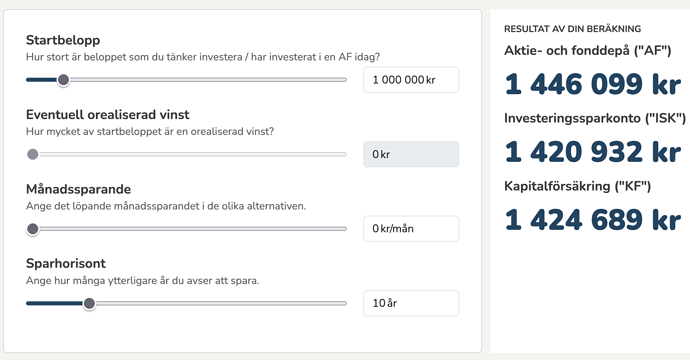The image size is (690, 360).
Task: Click the Månadssparande heading
Action: click(x=78, y=189)
